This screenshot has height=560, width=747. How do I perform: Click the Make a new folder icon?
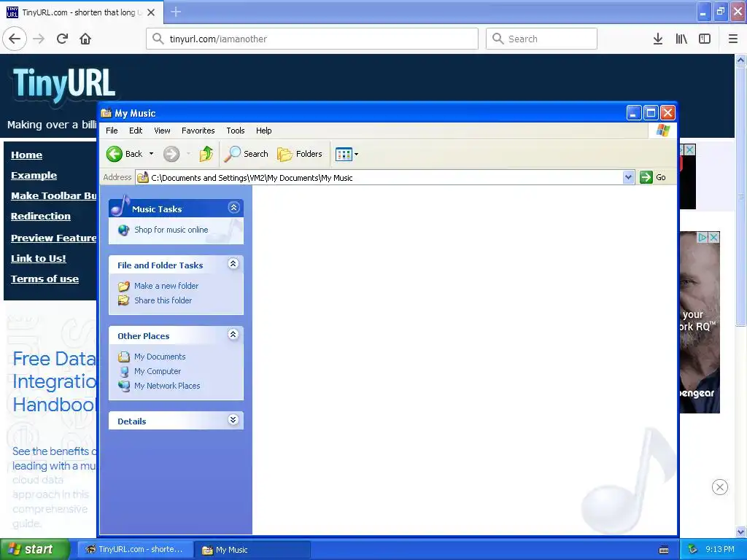coord(124,286)
